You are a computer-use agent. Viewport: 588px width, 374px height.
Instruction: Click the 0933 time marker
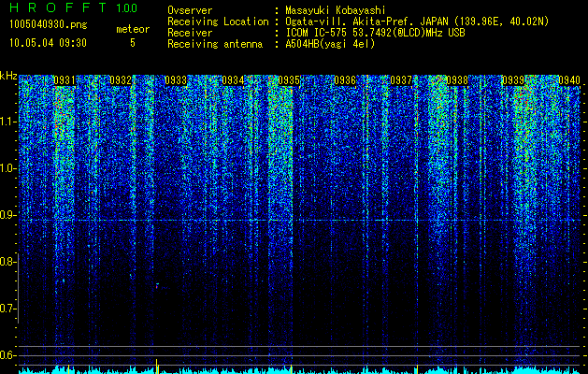pyautogui.click(x=176, y=80)
